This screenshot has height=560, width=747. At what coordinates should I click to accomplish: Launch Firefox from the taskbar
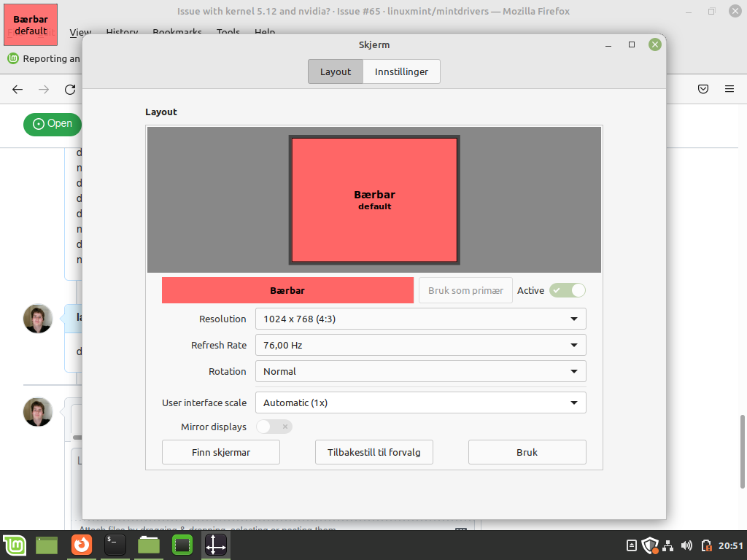(81, 545)
